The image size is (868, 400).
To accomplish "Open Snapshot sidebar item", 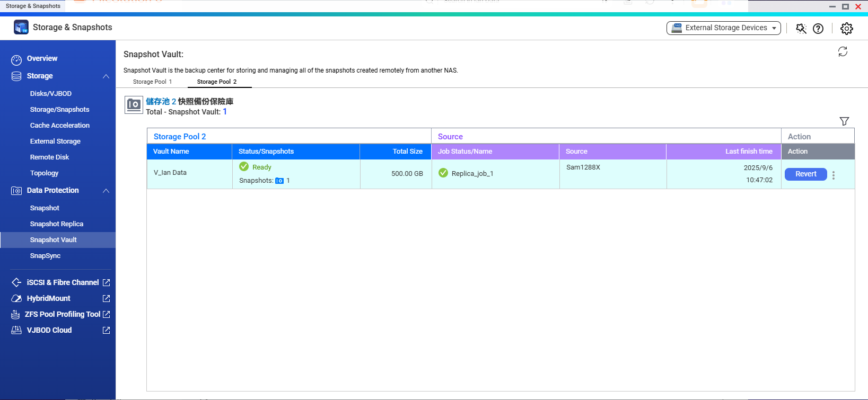I will point(45,208).
